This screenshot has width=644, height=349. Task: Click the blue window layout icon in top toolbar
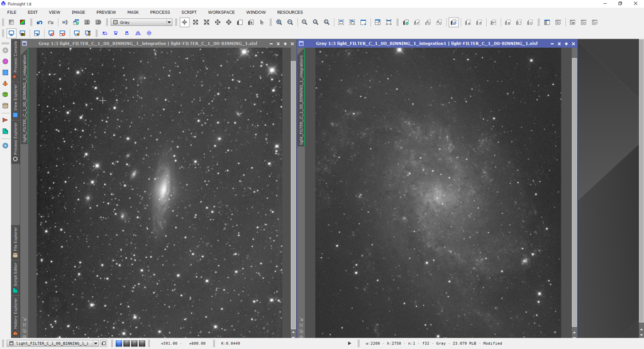[377, 23]
